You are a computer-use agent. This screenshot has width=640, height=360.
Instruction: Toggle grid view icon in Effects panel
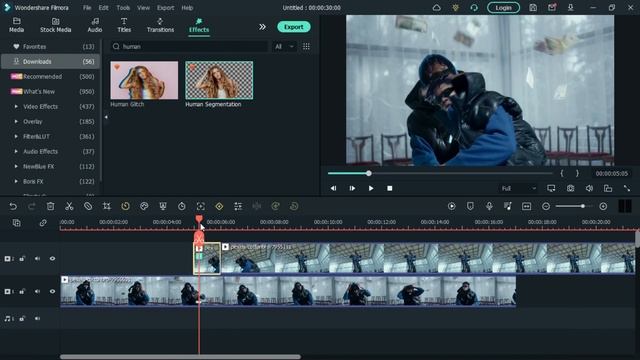306,47
